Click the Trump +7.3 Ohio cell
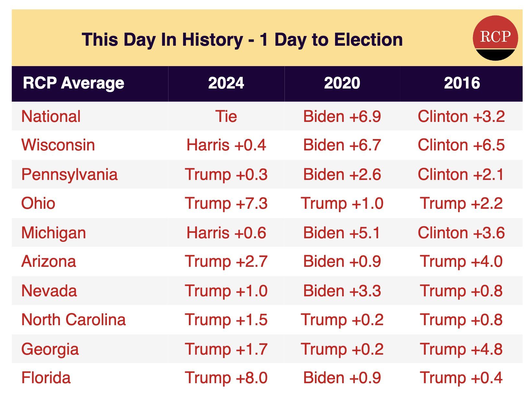532x402 pixels. coord(226,203)
